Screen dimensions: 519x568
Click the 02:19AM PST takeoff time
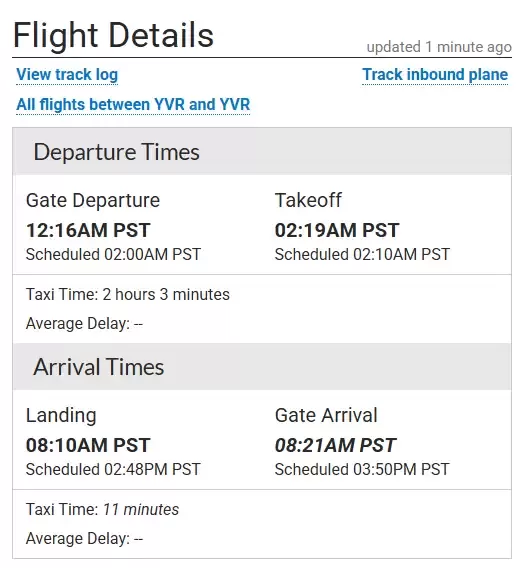[x=337, y=230]
